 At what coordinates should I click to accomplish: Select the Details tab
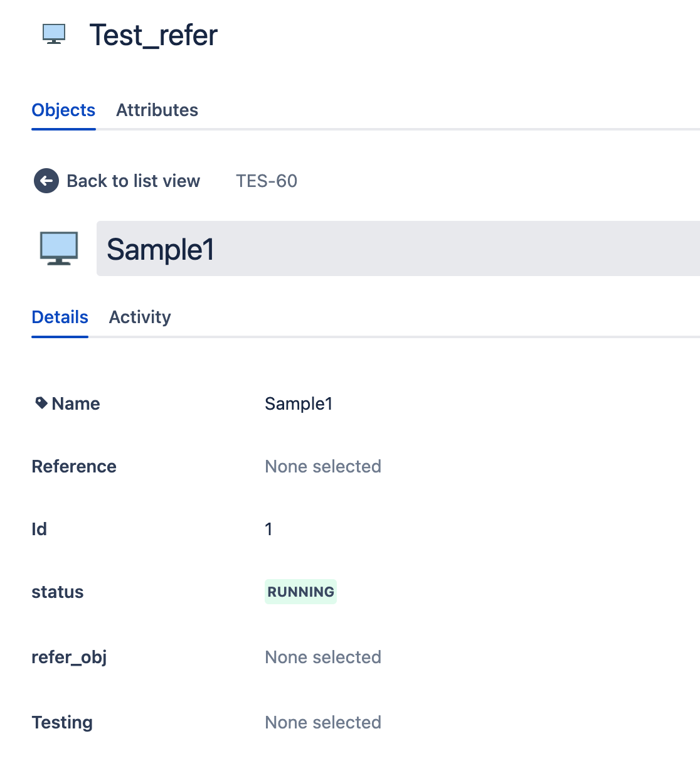[60, 317]
